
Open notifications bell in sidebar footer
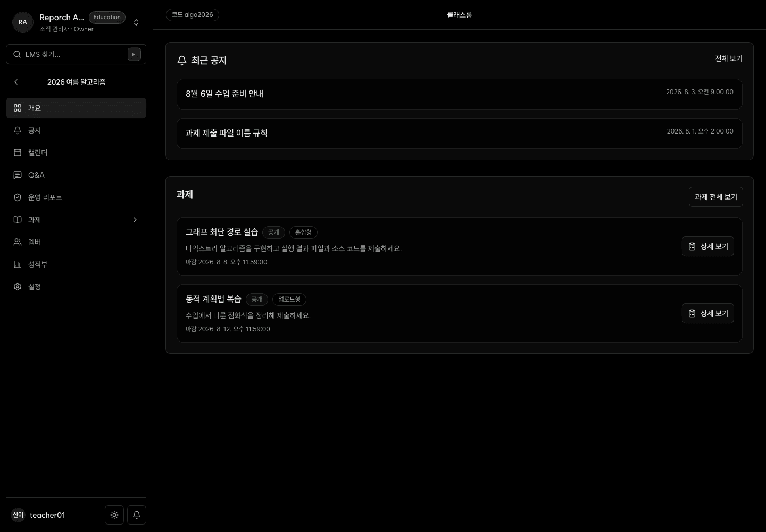tap(137, 515)
